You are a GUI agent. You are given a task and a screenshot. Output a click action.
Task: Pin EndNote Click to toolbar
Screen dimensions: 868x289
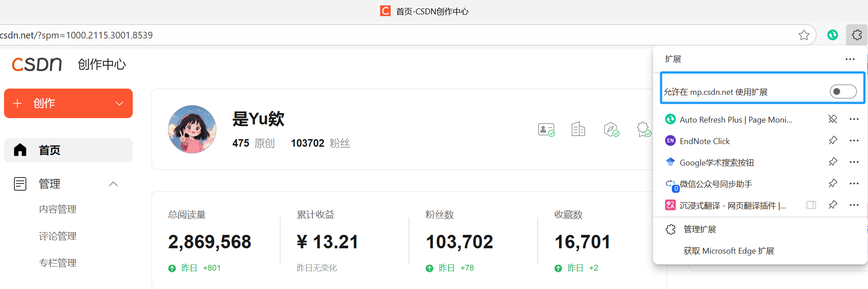(x=832, y=140)
